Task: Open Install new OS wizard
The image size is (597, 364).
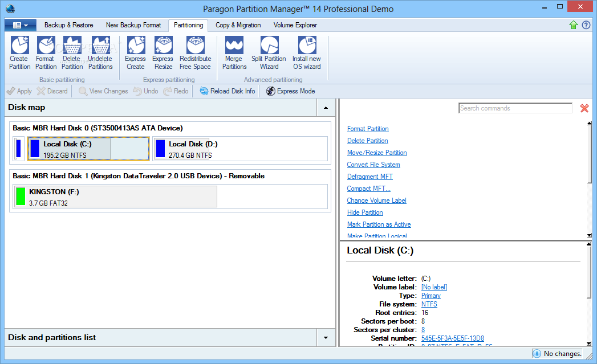Action: point(307,53)
